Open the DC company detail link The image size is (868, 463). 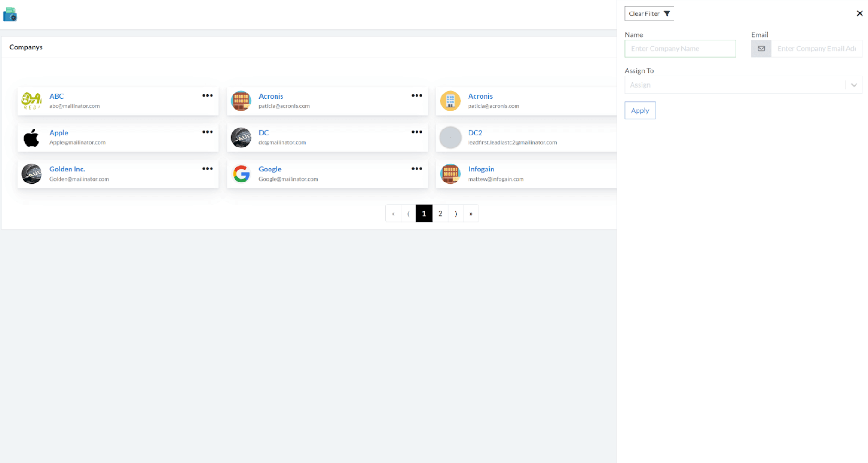click(264, 133)
